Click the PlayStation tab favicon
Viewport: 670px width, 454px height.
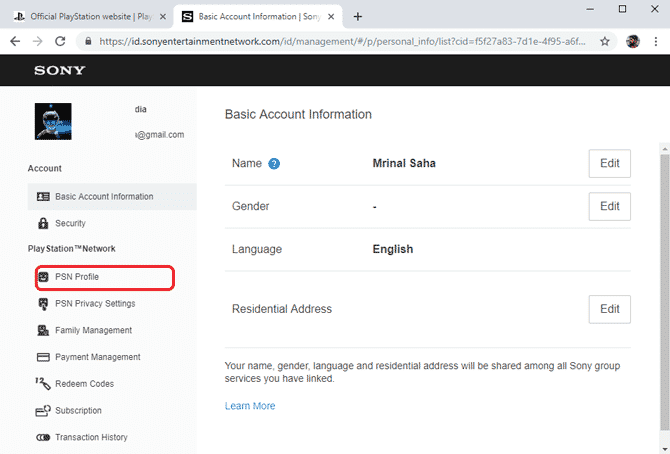(19, 17)
